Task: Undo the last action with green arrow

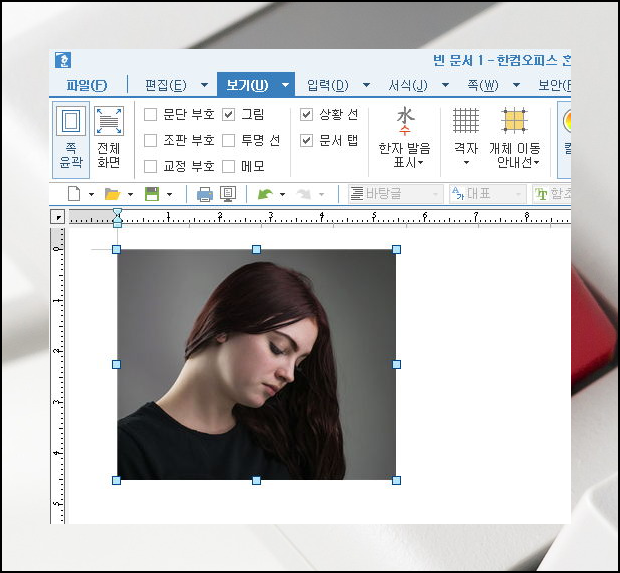Action: (x=265, y=194)
